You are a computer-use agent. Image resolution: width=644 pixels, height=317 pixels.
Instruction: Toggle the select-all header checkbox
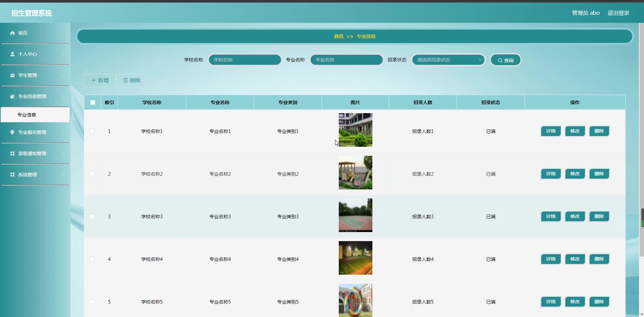93,102
